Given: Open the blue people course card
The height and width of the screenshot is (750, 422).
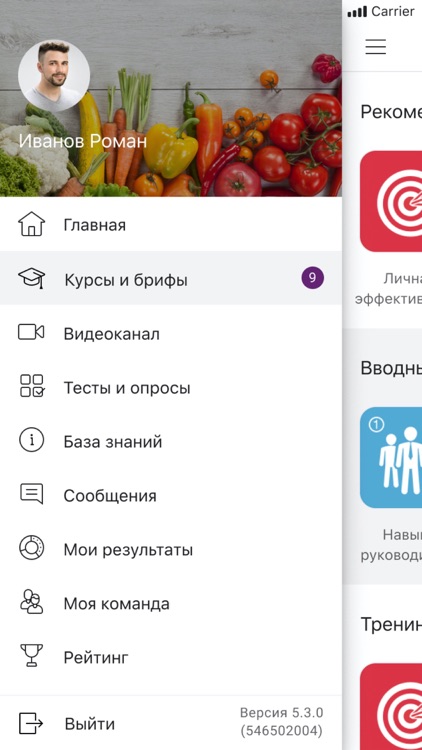Looking at the screenshot, I should point(391,457).
